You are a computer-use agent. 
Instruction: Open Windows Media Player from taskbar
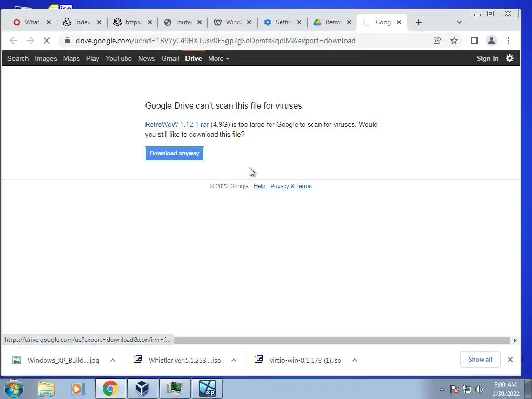77,389
